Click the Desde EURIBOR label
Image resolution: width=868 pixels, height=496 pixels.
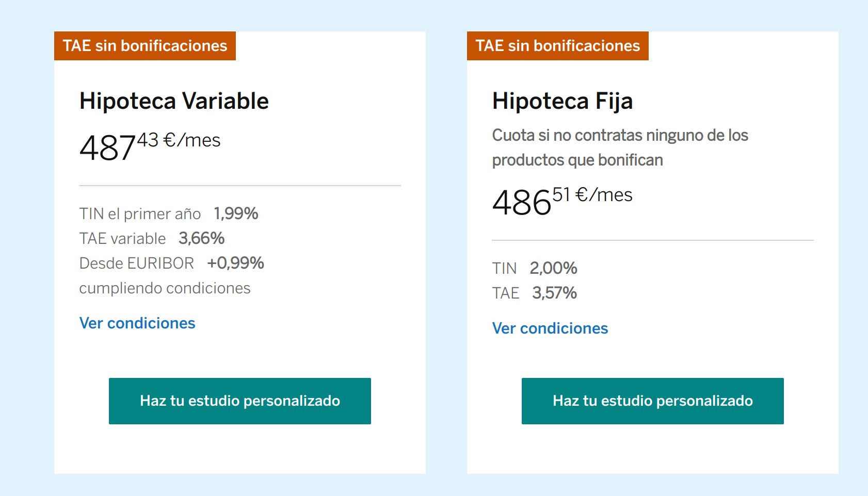(x=137, y=263)
